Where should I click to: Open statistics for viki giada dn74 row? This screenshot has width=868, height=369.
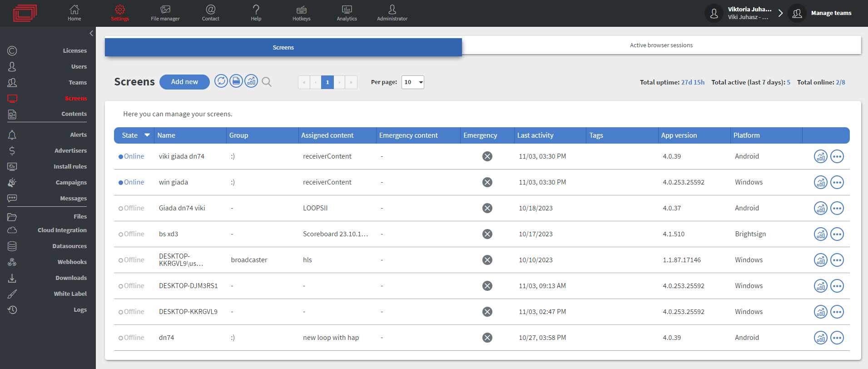(821, 156)
